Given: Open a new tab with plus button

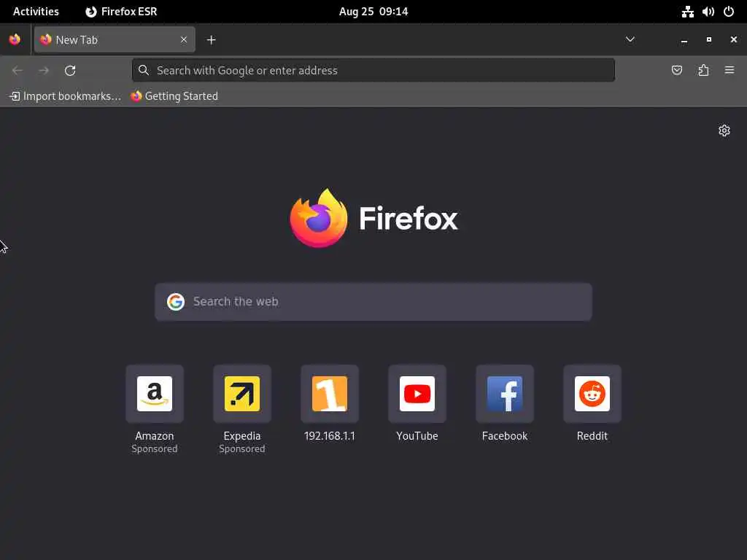Looking at the screenshot, I should (x=211, y=40).
